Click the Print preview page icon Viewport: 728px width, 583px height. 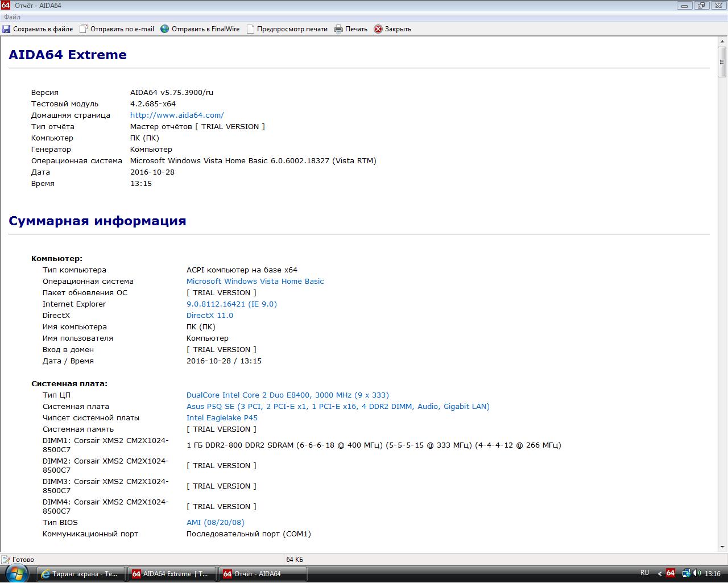point(250,29)
